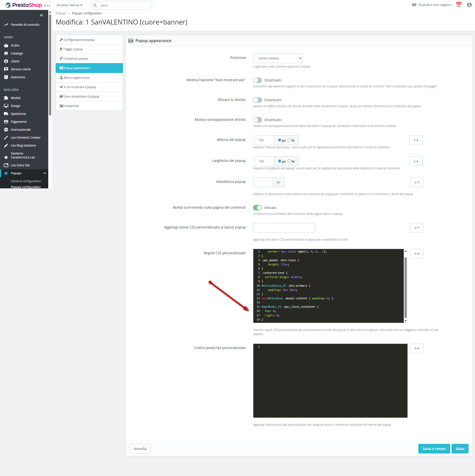Select percent radio for Altezza del popup
The height and width of the screenshot is (476, 475).
coord(289,140)
